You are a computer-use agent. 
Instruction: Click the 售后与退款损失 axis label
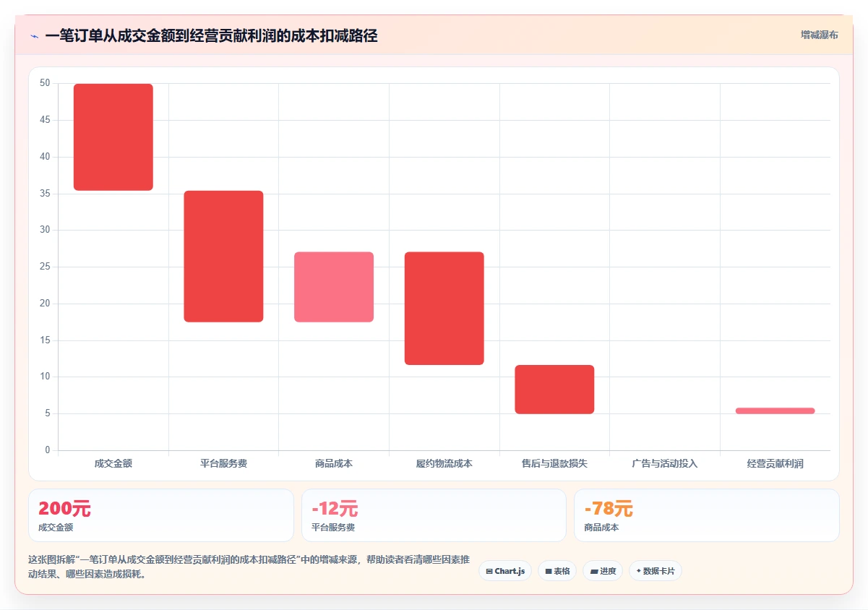tap(554, 463)
